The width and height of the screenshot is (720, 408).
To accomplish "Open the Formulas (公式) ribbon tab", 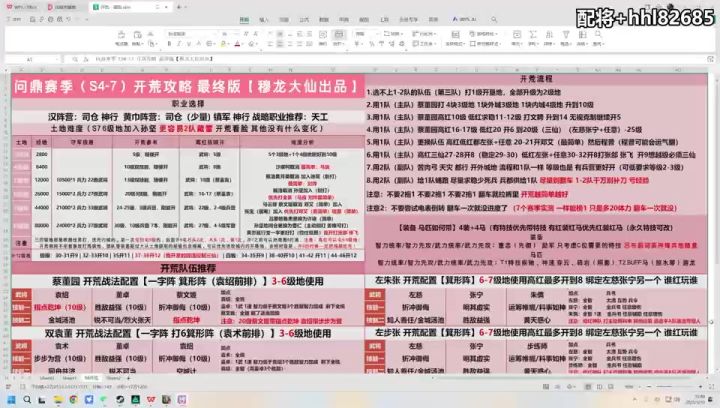I will click(x=304, y=20).
